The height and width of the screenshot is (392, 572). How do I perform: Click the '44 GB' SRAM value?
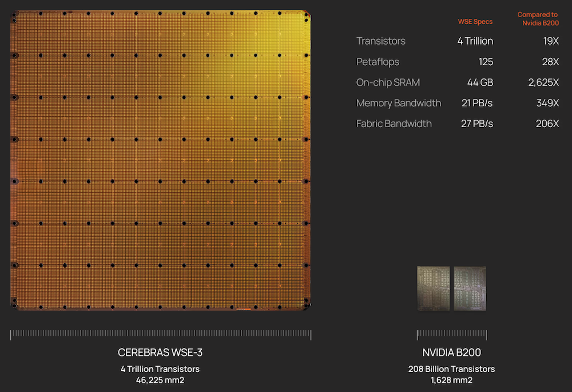[480, 82]
